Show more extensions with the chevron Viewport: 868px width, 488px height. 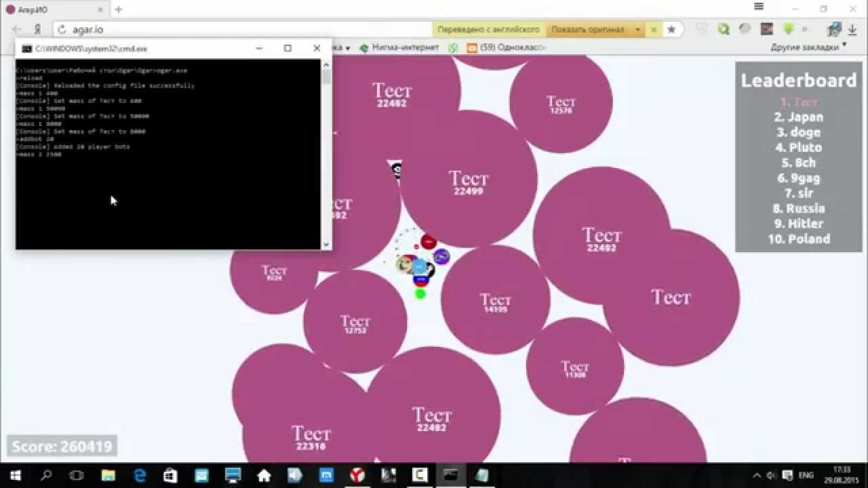point(805,29)
